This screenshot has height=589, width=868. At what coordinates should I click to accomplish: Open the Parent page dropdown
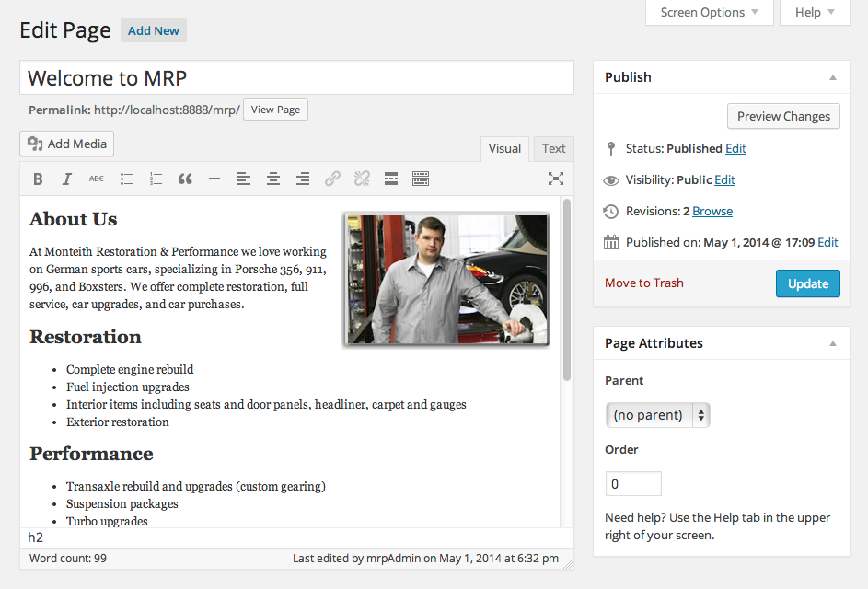657,415
